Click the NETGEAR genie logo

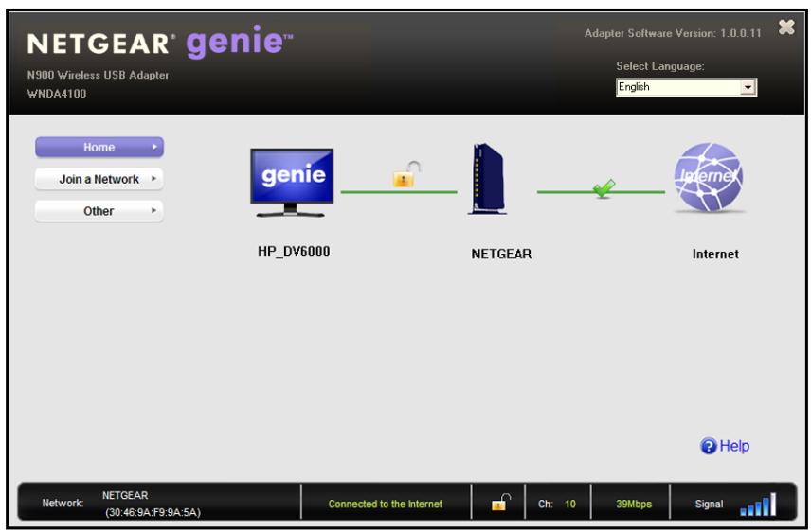(x=160, y=42)
